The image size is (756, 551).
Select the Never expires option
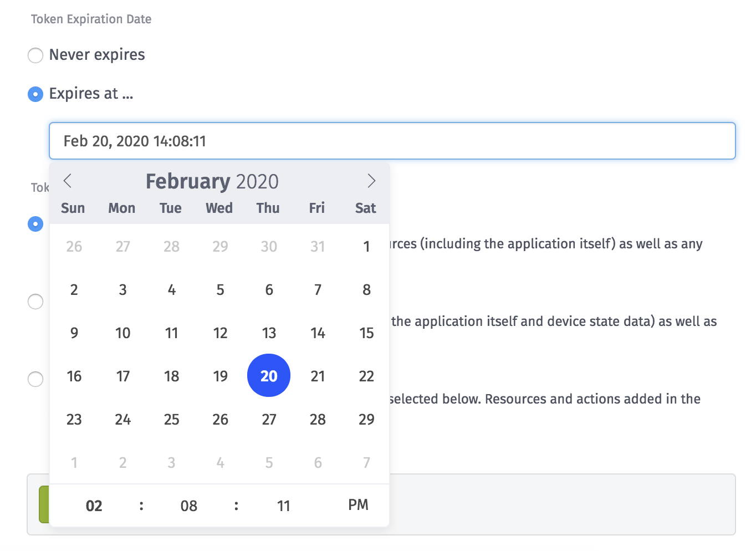click(x=35, y=55)
